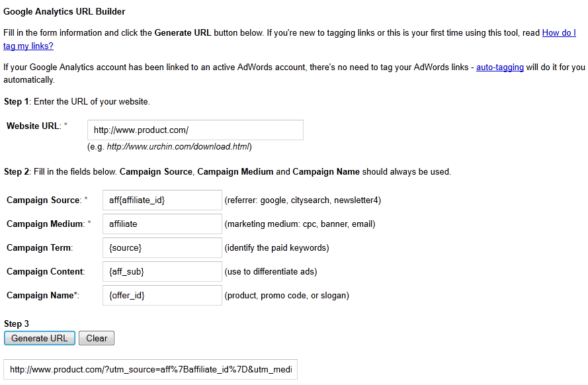Focus the Campaign Source input containing aff{affiliate_id}
588x385 pixels.
pyautogui.click(x=162, y=200)
